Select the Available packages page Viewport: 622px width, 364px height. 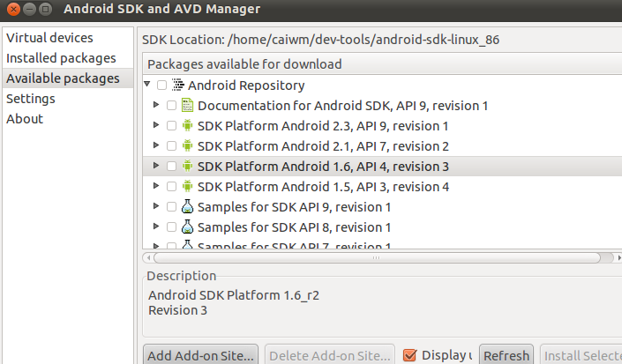pos(68,78)
